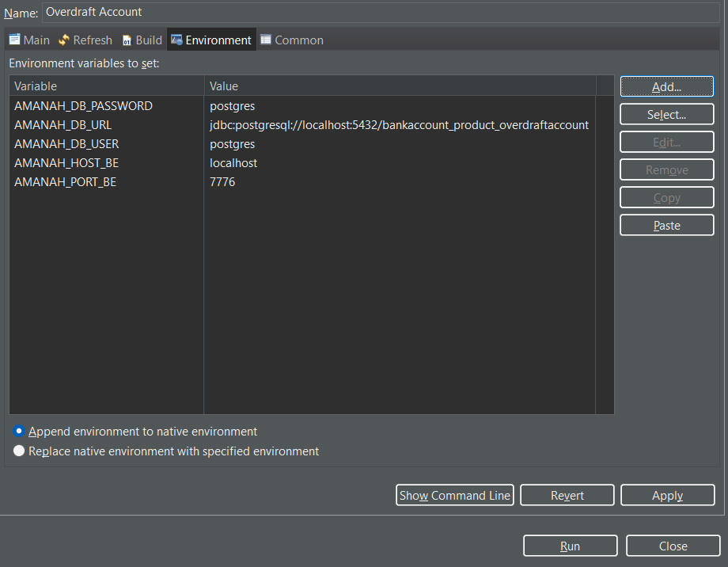The height and width of the screenshot is (567, 728).
Task: Select the Environment tab label
Action: click(218, 40)
